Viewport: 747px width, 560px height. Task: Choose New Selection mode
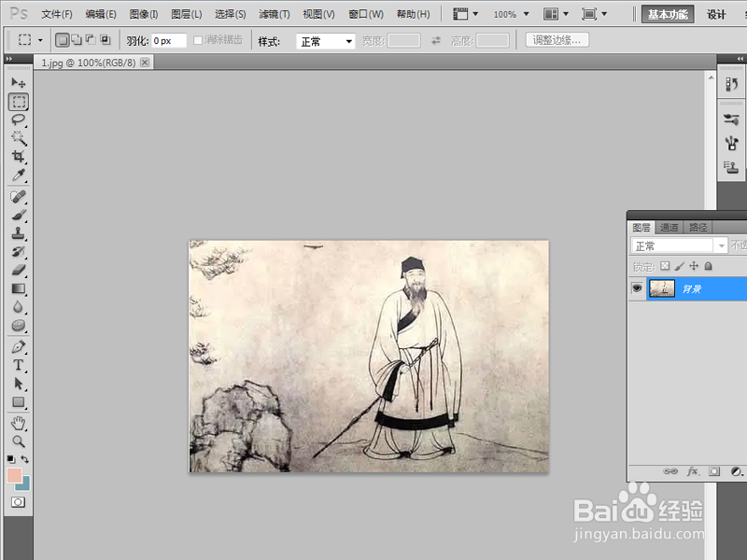point(63,40)
